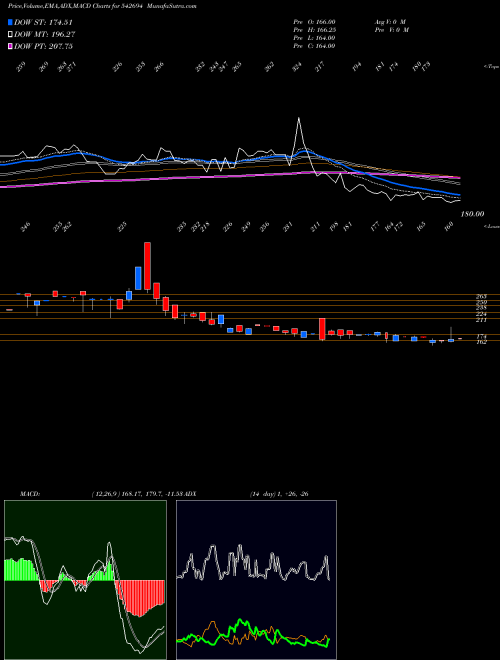This screenshot has width=500, height=660.
Task: Click the green ADX line peak
Action: click(x=241, y=620)
